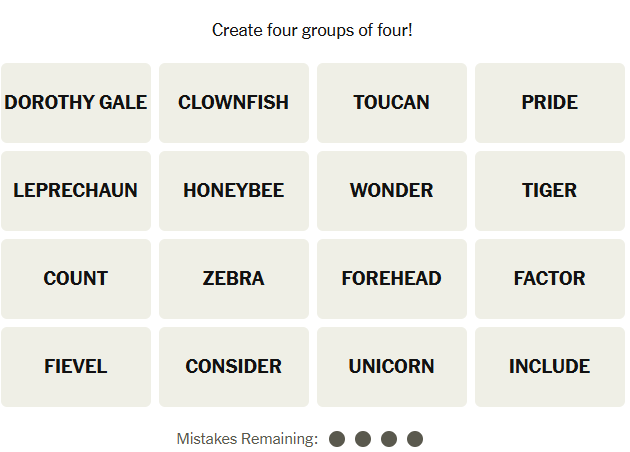Screen dimensions: 630x452
Task: Click the first mistakes remaining dot
Action: pyautogui.click(x=337, y=439)
